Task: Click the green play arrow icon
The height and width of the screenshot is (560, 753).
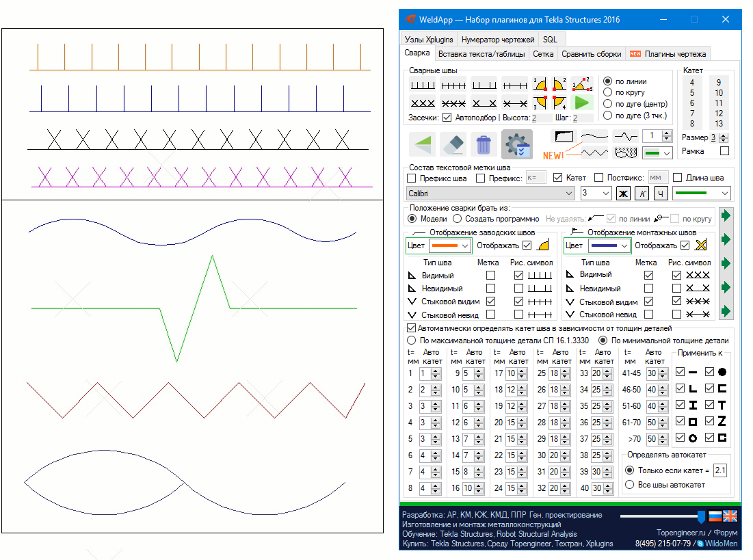Action: 581,103
